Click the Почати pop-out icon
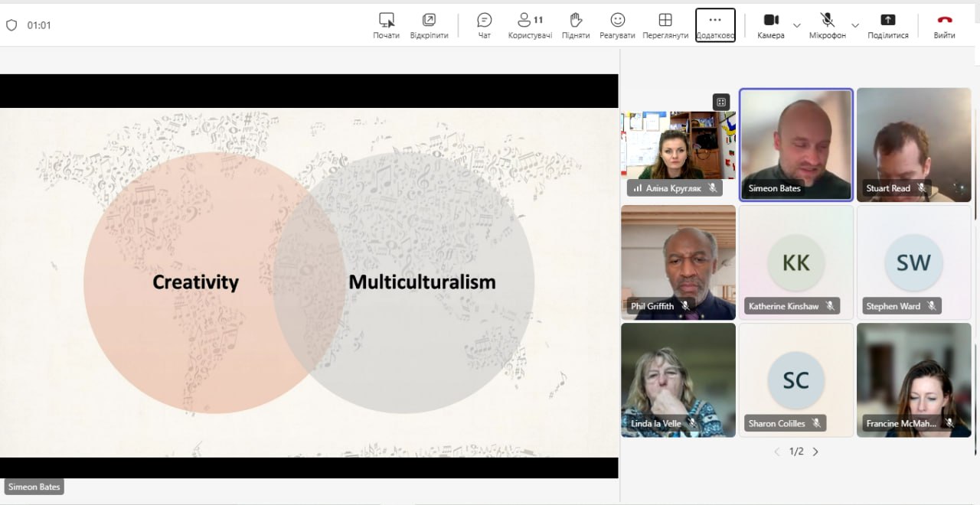 tap(386, 21)
